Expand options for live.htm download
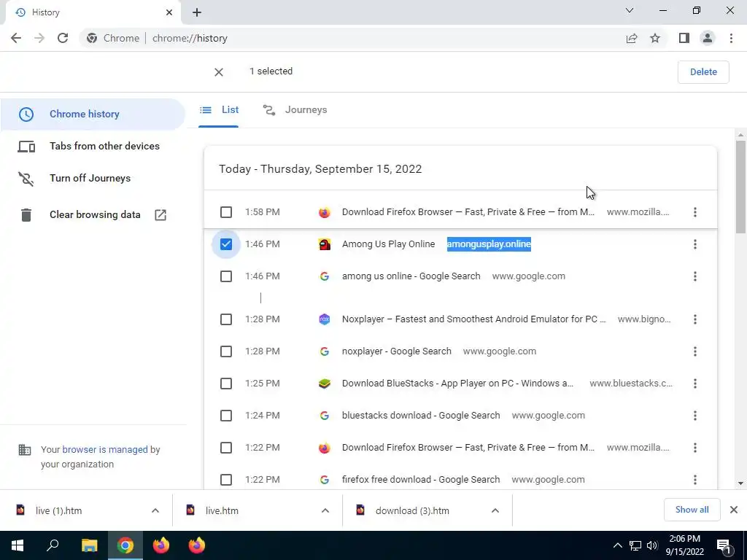 click(325, 510)
